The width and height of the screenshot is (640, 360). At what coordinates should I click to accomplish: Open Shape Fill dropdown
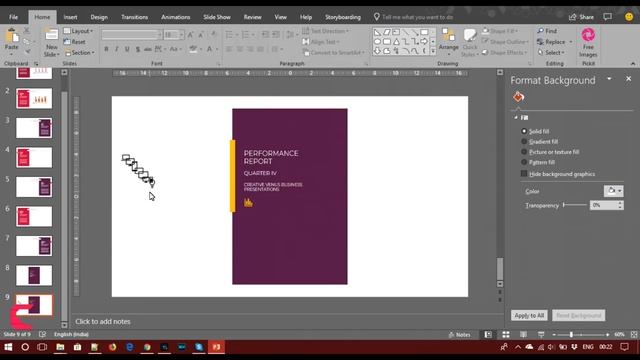[500, 31]
